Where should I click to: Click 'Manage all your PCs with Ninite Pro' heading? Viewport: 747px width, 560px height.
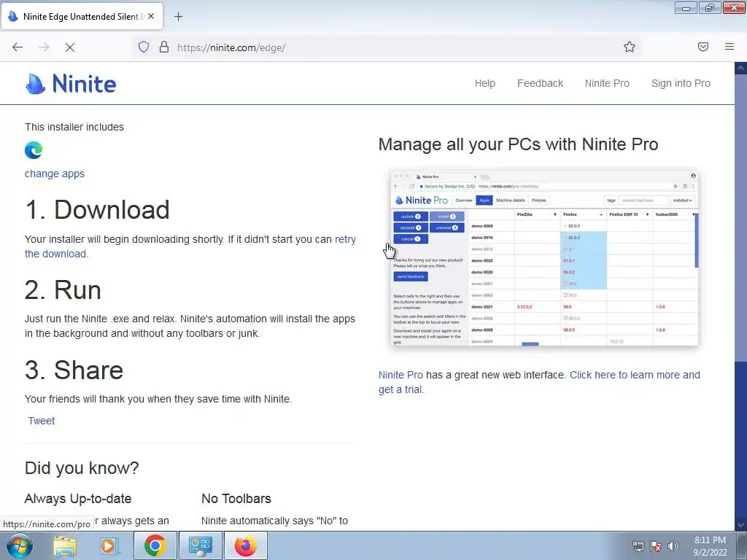pos(519,144)
